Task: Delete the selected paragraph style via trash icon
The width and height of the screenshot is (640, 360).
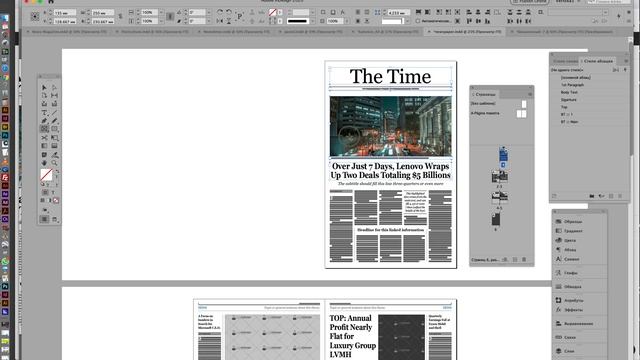Action: tap(620, 196)
